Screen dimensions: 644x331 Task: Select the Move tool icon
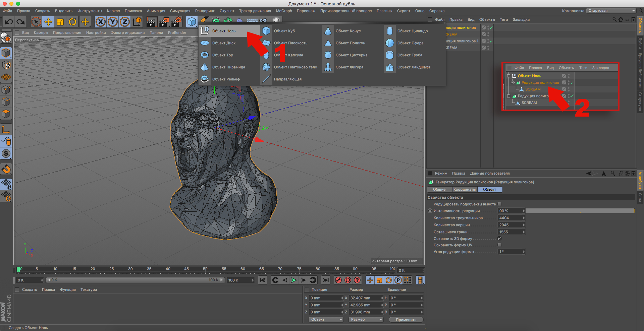[x=48, y=22]
